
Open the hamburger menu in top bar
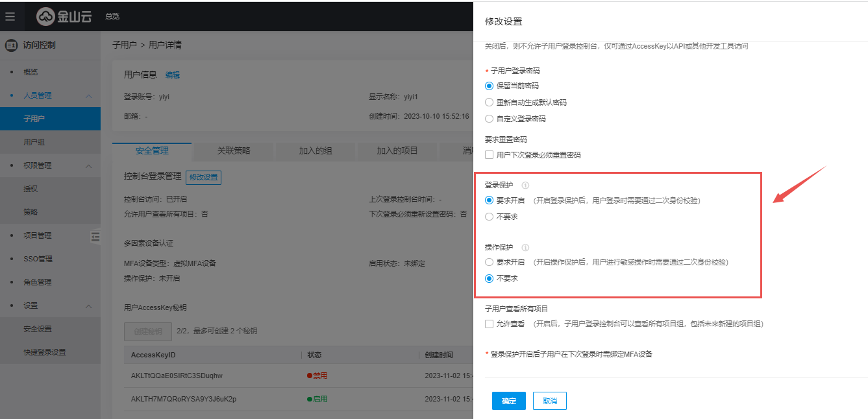pos(10,16)
